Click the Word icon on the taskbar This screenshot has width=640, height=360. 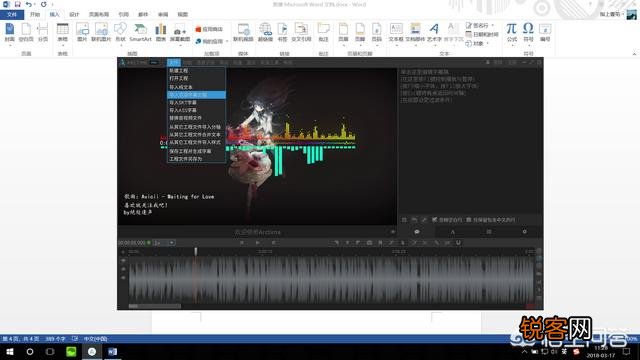click(113, 351)
